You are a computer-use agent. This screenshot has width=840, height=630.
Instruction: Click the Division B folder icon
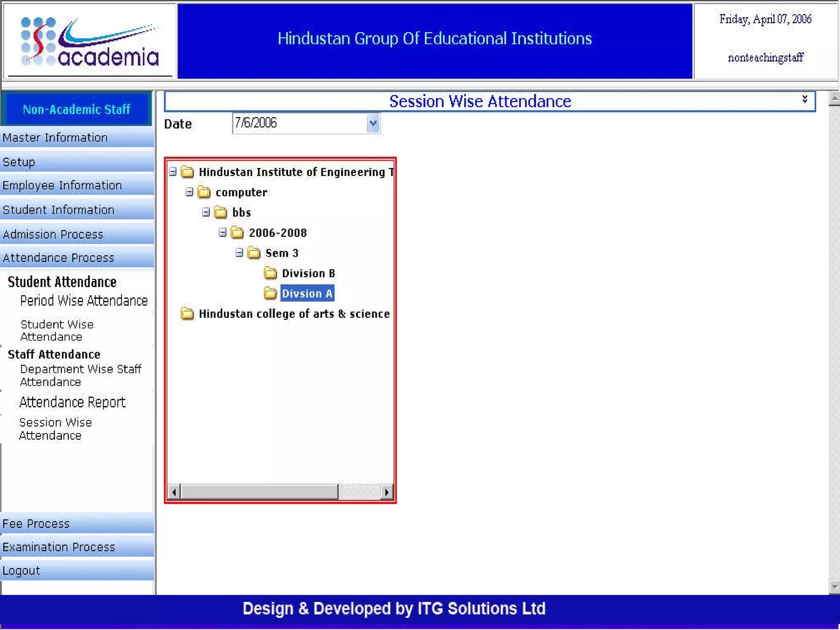tap(270, 273)
